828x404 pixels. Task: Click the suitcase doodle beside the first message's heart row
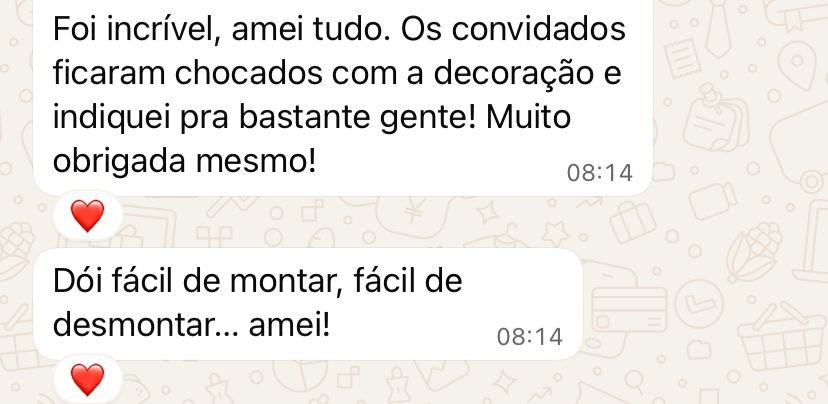[x=634, y=222]
